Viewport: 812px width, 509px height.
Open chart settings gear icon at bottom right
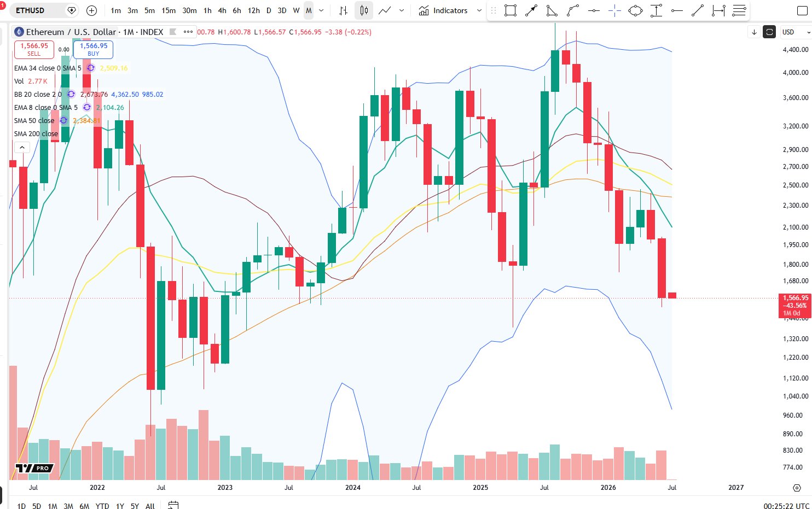[x=797, y=488]
